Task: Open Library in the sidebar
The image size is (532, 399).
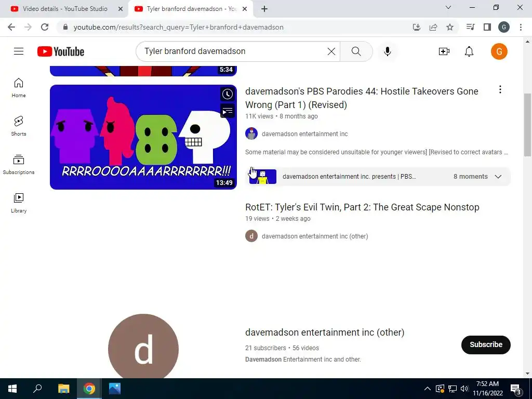Action: pos(19,203)
